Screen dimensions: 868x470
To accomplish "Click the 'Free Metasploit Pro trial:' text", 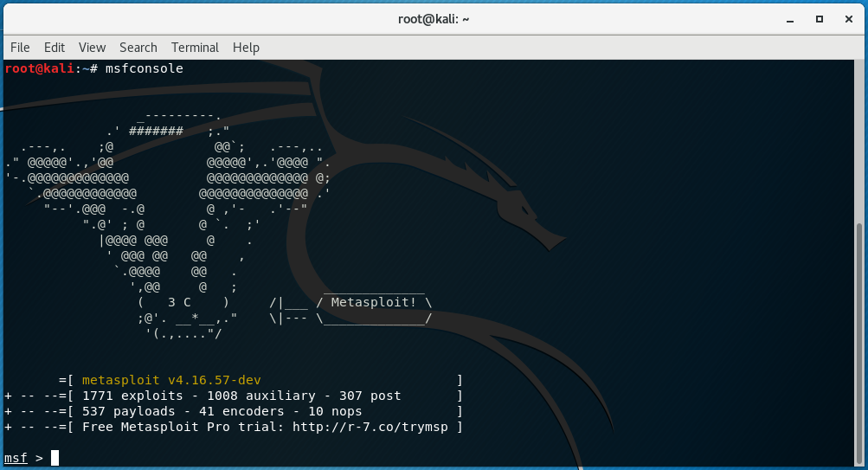I will (183, 427).
